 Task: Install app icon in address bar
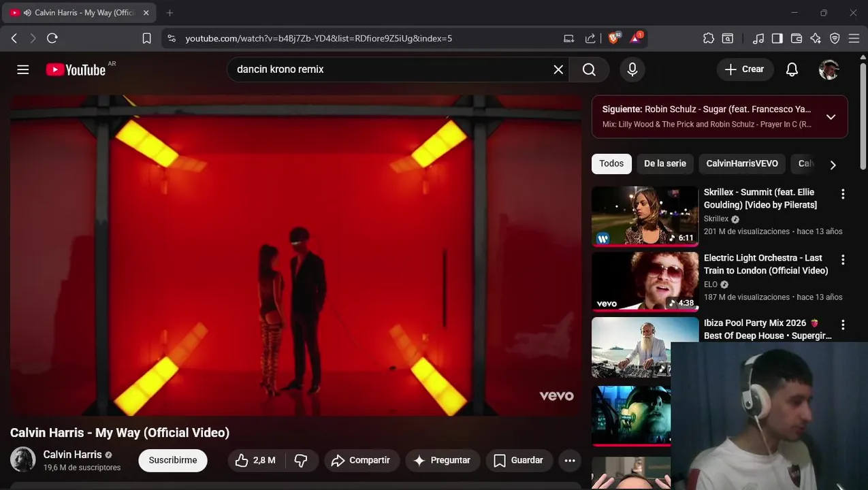(x=568, y=39)
